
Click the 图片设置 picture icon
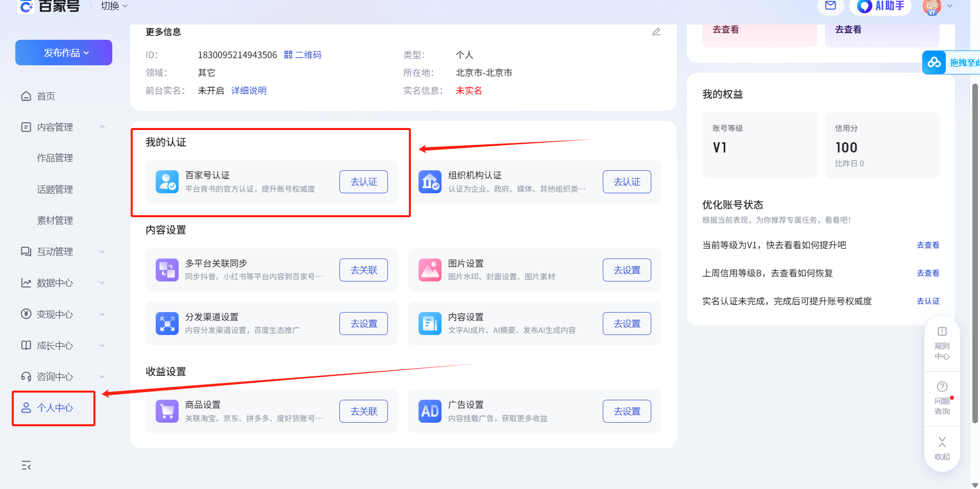point(430,270)
